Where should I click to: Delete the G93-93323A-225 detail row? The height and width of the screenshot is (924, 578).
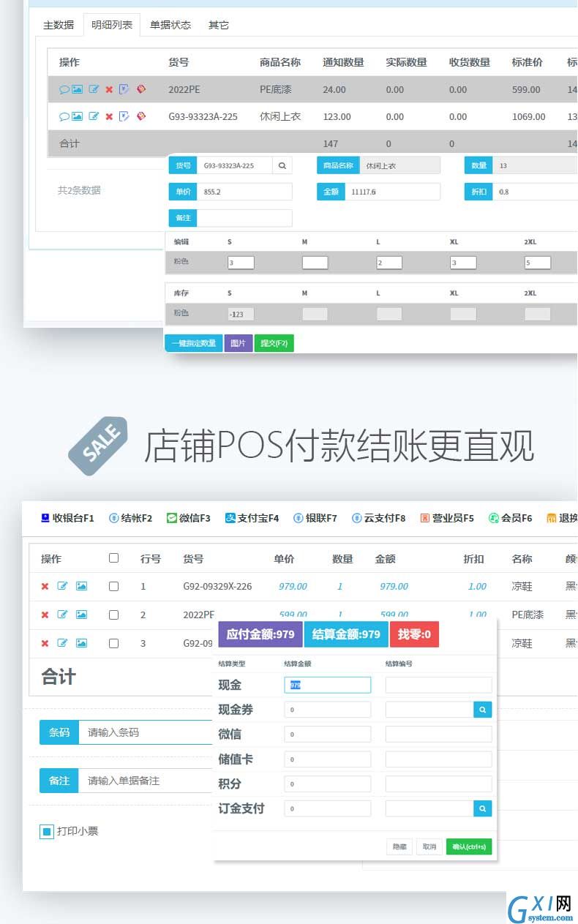pos(109,116)
